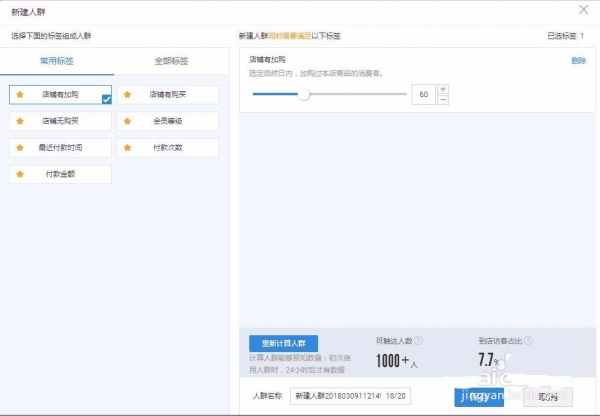Add the 会员等级 tag

click(168, 121)
